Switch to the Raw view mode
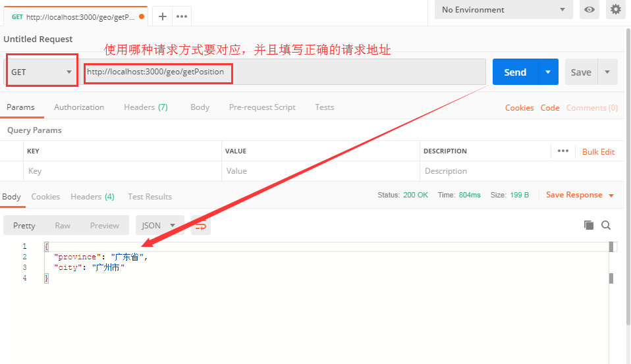Viewport: 631px width, 364px height. pyautogui.click(x=63, y=226)
